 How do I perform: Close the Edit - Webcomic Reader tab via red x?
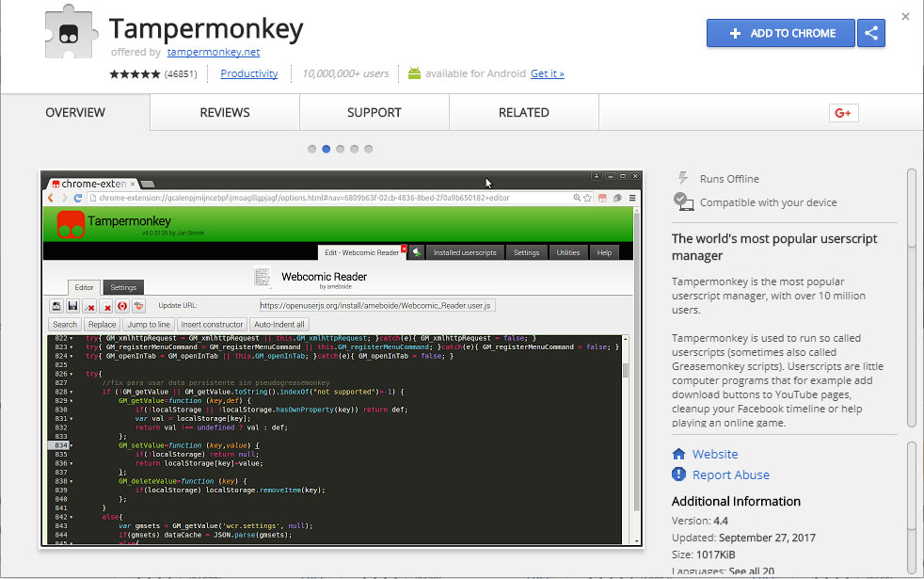pyautogui.click(x=404, y=249)
